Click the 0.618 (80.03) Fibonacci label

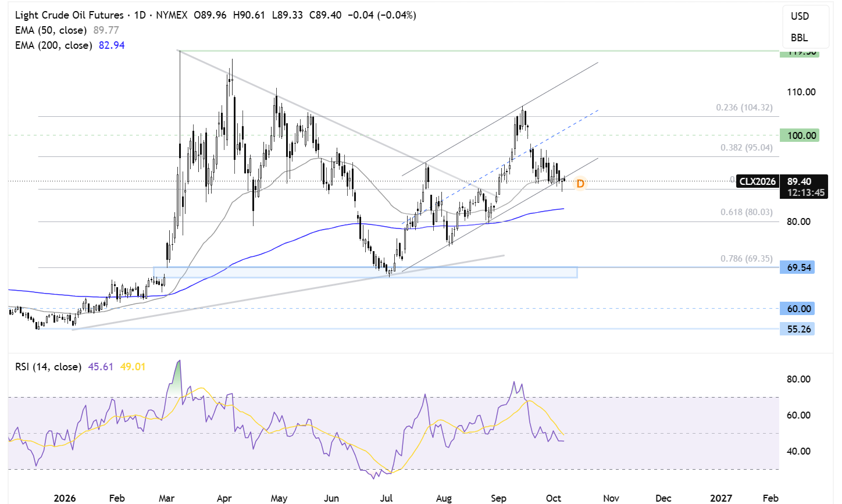pos(747,212)
